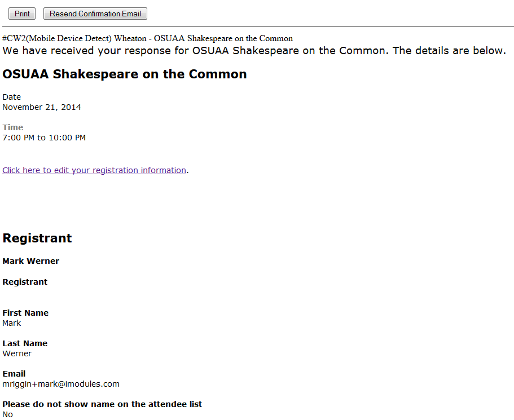This screenshot has width=514, height=420.
Task: Select the November 21, 2014 date text
Action: click(42, 107)
